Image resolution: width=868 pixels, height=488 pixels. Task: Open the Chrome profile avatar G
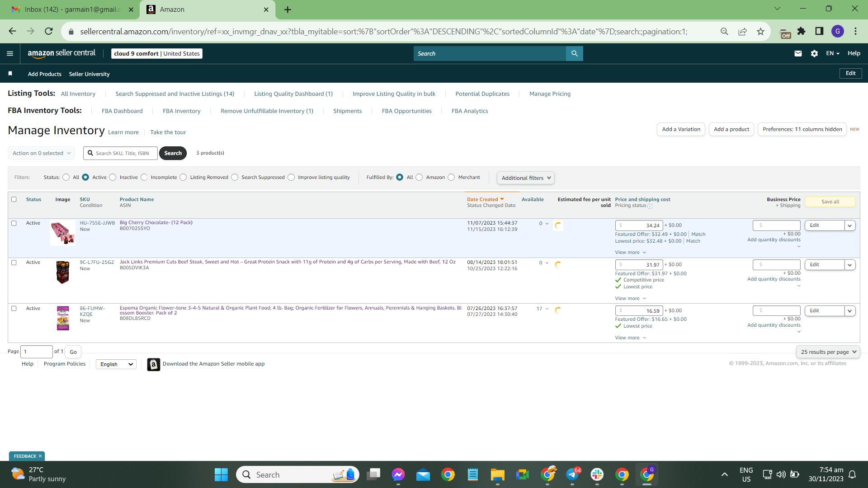coord(837,31)
